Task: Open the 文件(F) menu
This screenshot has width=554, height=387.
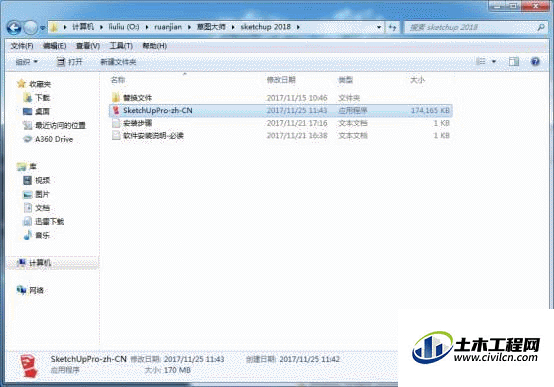Action: pyautogui.click(x=22, y=46)
